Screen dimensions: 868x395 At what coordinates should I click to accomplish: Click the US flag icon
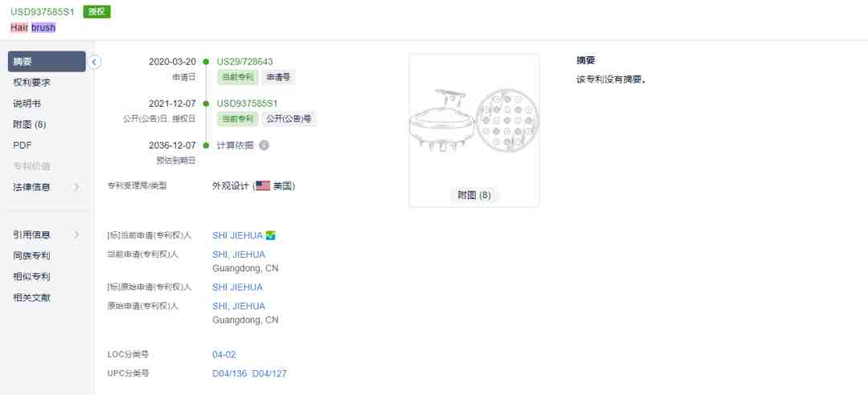coord(263,186)
